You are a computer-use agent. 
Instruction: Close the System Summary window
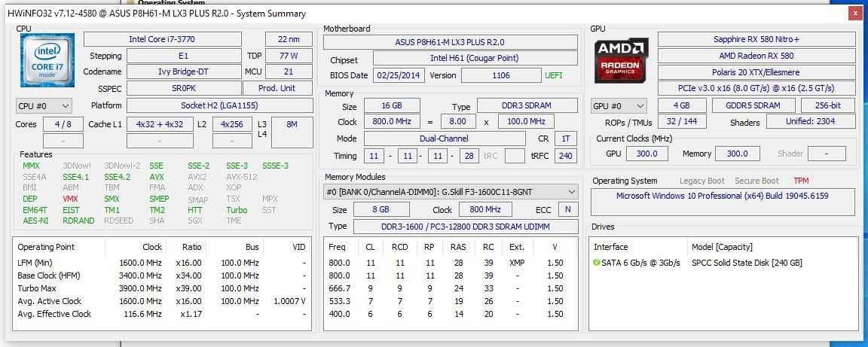point(854,14)
